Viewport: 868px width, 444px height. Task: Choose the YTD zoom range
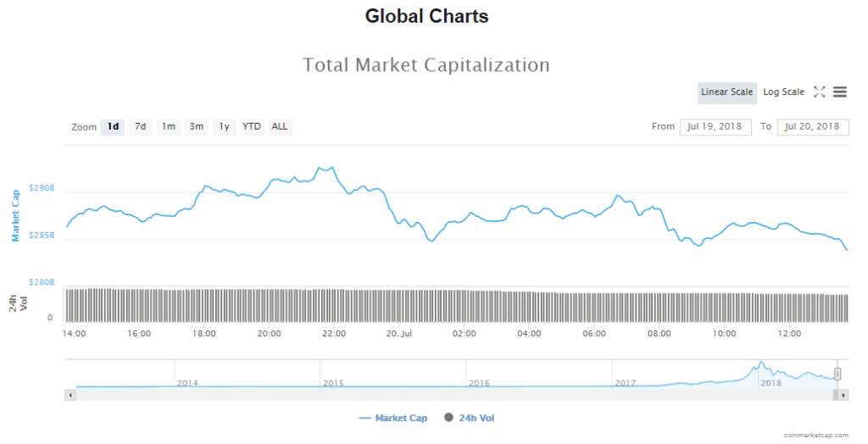pos(252,127)
